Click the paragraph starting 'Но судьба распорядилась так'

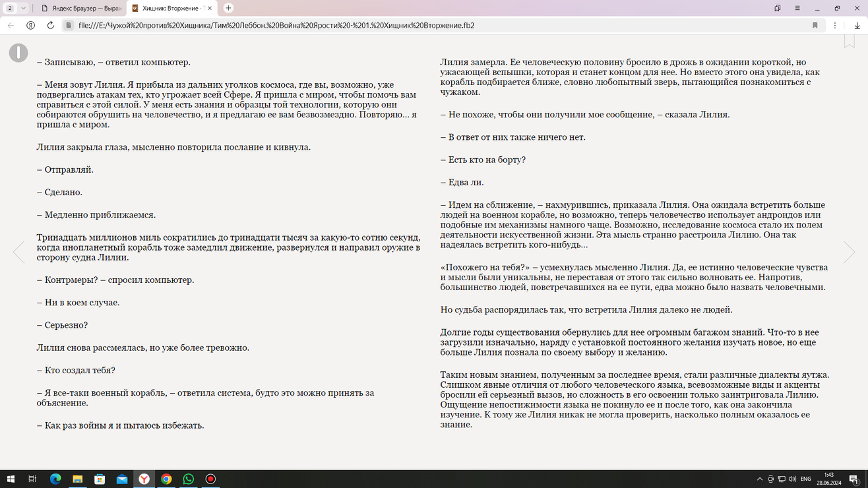point(586,309)
